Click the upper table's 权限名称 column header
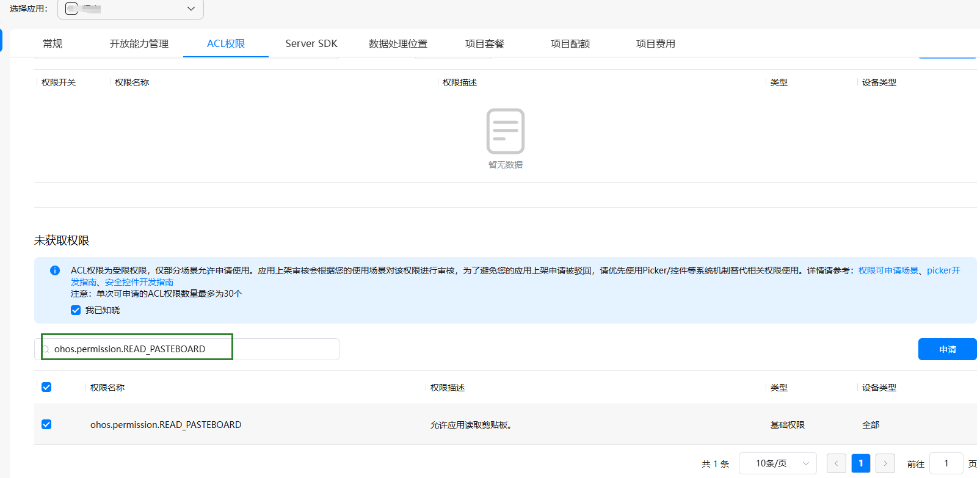 132,82
